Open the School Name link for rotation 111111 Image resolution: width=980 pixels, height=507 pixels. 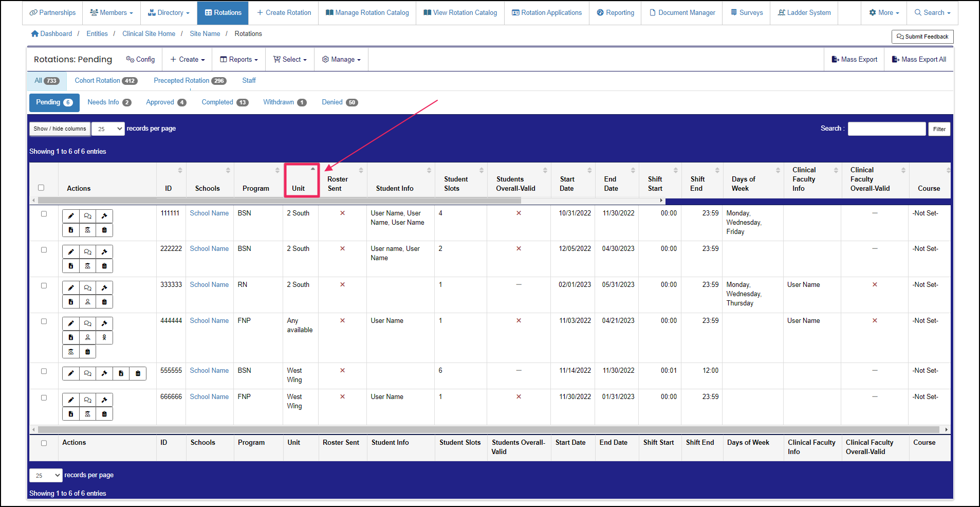209,213
